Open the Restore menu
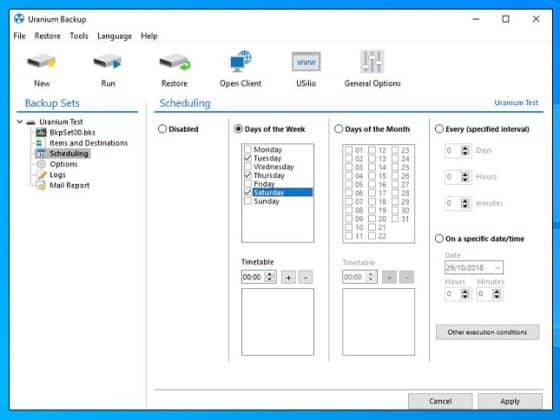Screen dimensions: 560x420 (x=48, y=36)
